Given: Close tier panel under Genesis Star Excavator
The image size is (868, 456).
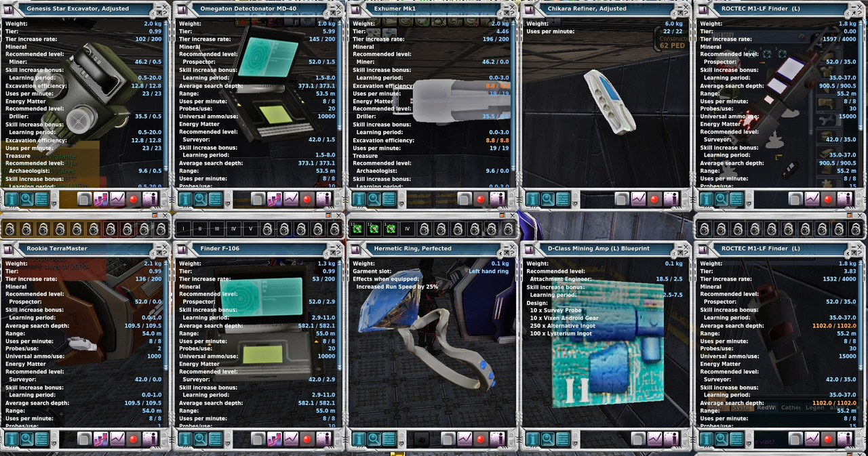Looking at the screenshot, I should click(165, 215).
